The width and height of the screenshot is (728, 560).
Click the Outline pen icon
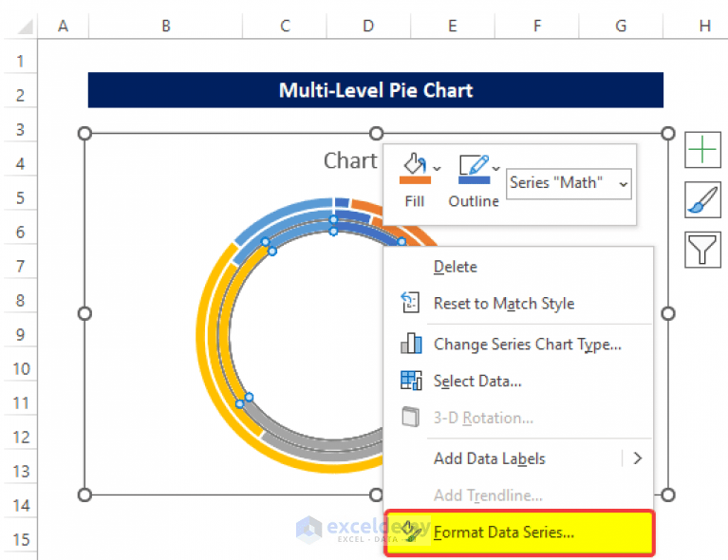[x=474, y=164]
